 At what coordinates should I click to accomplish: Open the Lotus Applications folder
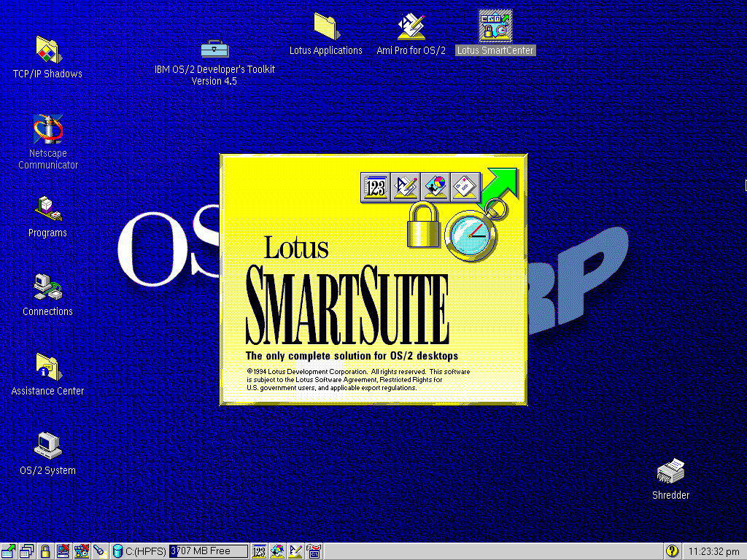click(326, 27)
